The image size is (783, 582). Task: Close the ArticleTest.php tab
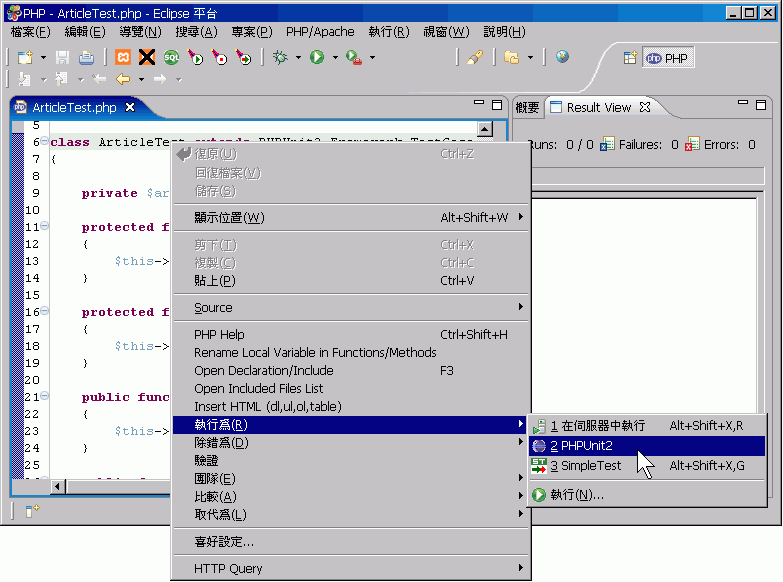[130, 107]
